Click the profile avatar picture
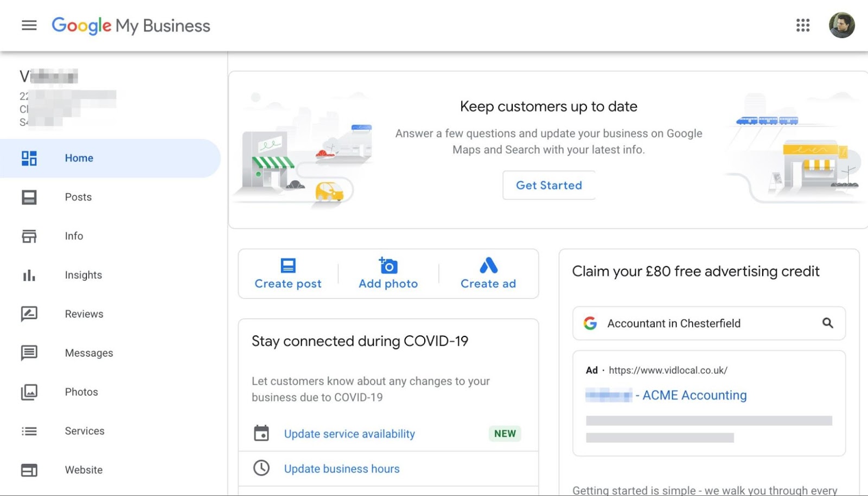This screenshot has height=496, width=868. [x=842, y=25]
